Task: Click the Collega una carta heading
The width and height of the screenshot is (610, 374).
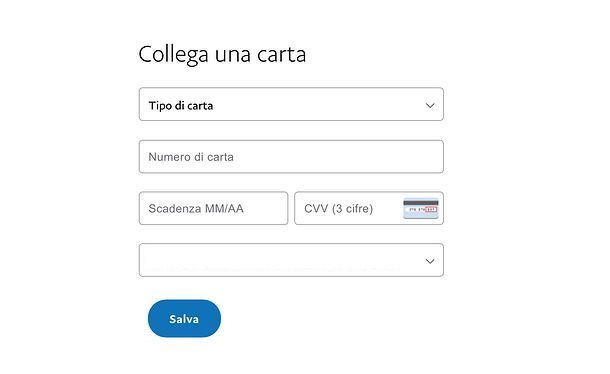Action: 222,54
